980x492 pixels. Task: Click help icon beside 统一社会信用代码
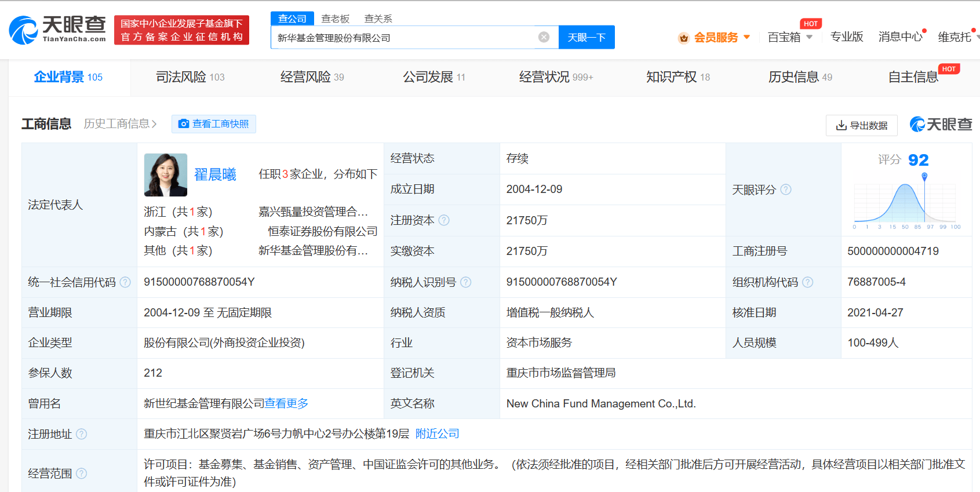125,282
